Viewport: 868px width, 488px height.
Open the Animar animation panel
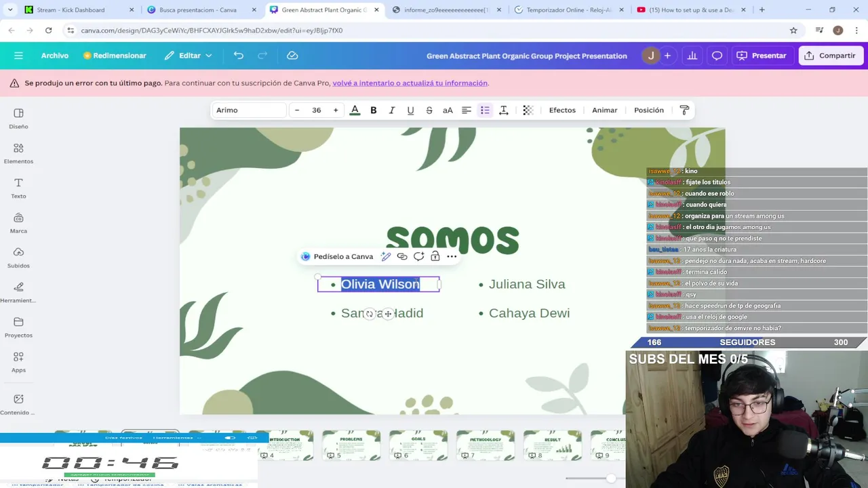click(605, 110)
